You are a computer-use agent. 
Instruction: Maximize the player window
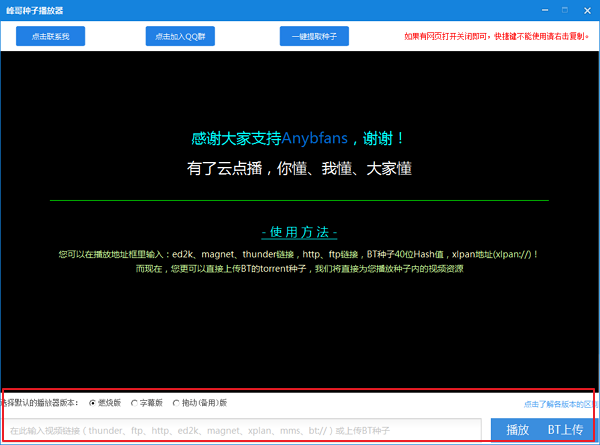[565, 10]
